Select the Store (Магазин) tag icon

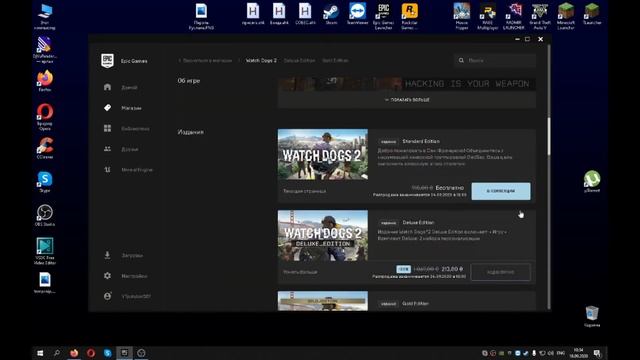tap(107, 107)
